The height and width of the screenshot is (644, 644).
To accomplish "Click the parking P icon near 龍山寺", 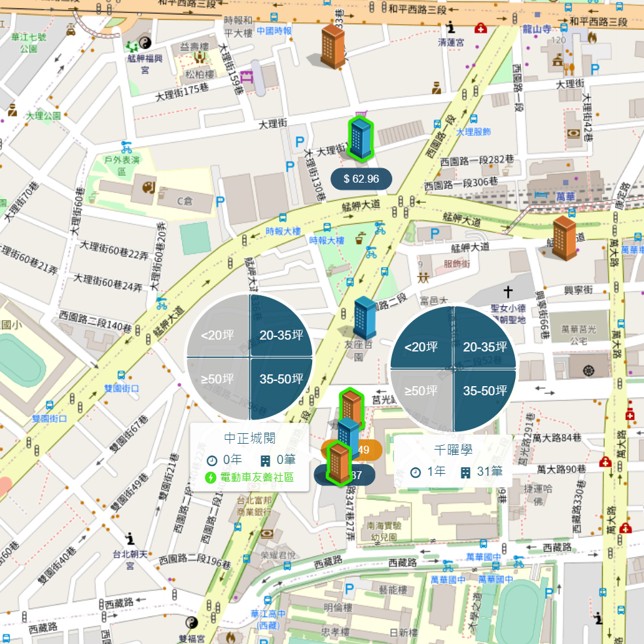I will pyautogui.click(x=595, y=69).
